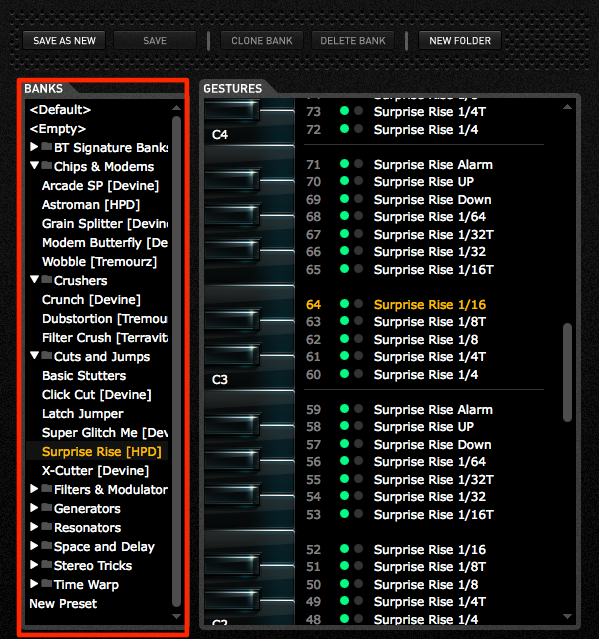Expand the Resonators folder

34,527
